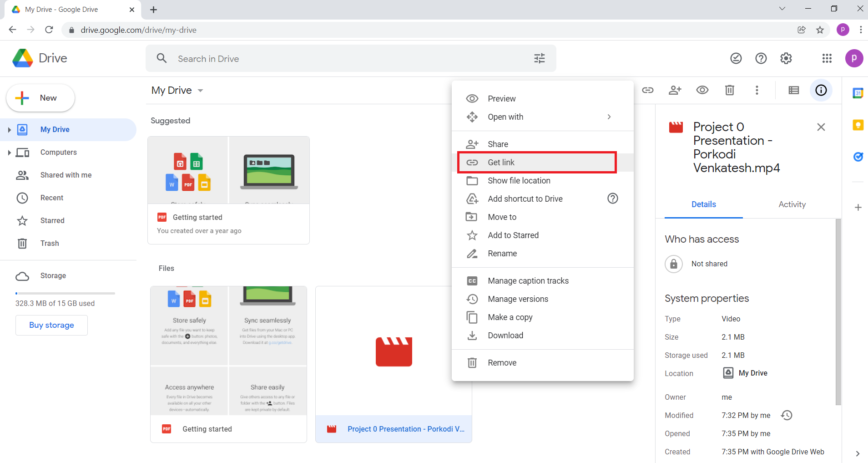Switch to list layout view
Viewport: 868px width, 463px height.
pyautogui.click(x=793, y=90)
